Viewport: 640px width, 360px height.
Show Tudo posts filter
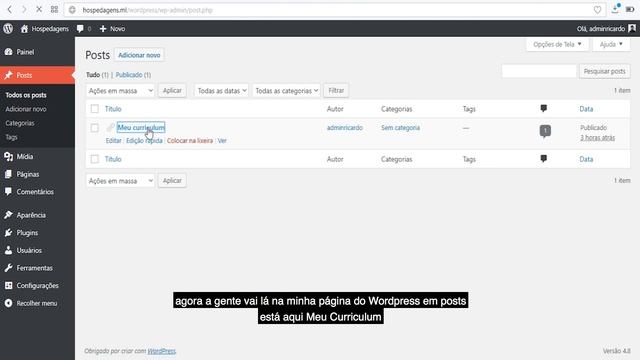click(93, 75)
